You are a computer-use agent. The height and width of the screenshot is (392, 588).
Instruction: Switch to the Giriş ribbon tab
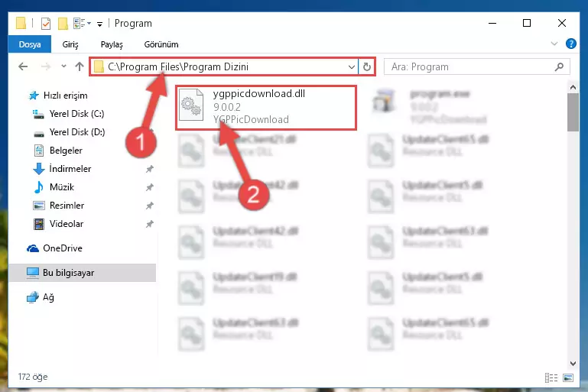70,44
